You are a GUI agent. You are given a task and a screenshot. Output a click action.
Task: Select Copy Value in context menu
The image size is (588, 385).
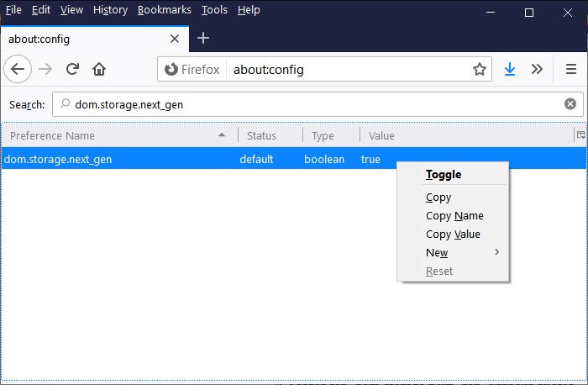[x=453, y=235]
